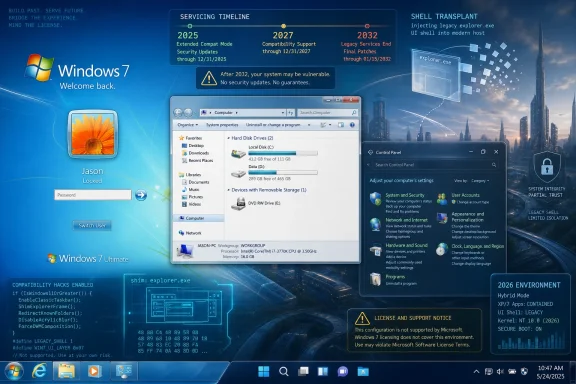Open the blue File Explorer taskbar icon
Screen dimensions: 576x384
363,372
